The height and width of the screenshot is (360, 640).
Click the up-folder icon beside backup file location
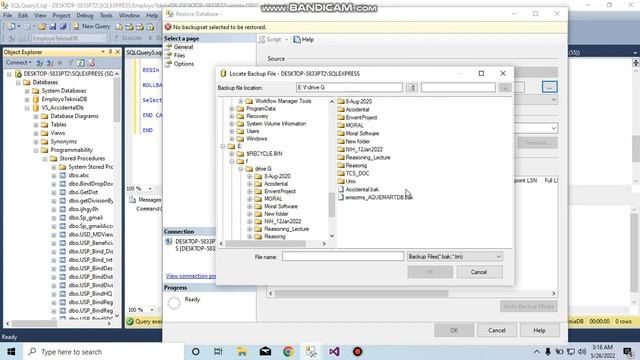[x=412, y=87]
